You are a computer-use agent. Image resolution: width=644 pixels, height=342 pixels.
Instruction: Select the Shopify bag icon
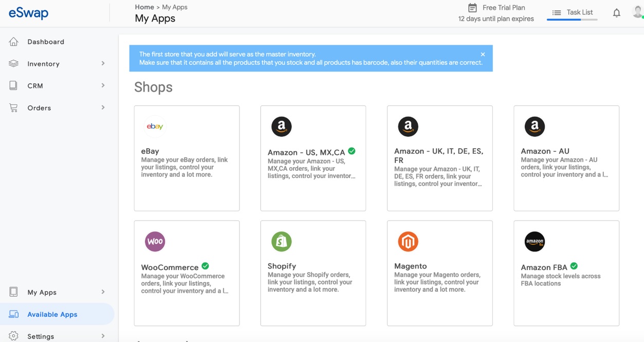point(281,241)
